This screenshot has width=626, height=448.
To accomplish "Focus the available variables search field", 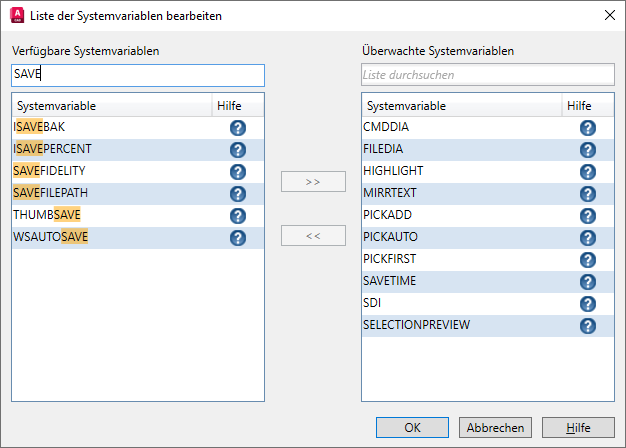I will click(x=138, y=75).
